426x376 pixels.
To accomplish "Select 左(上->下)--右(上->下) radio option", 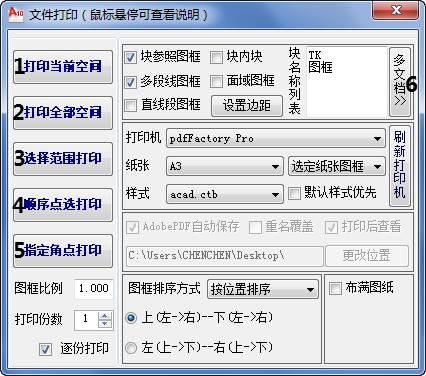I will pyautogui.click(x=131, y=348).
